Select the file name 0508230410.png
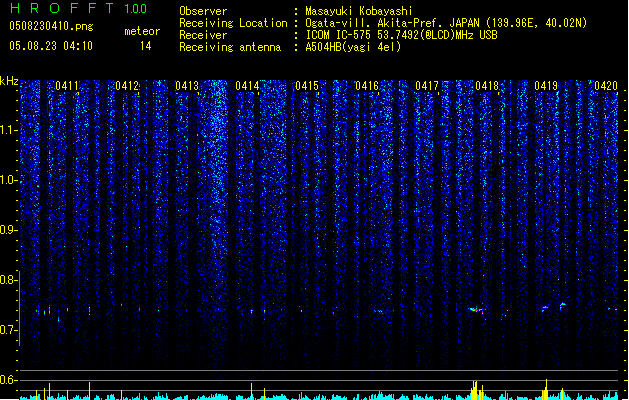629x400 pixels. [x=51, y=26]
